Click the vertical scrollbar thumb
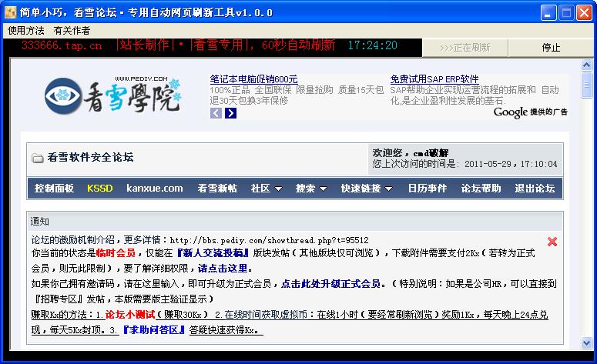The image size is (597, 364). [587, 85]
